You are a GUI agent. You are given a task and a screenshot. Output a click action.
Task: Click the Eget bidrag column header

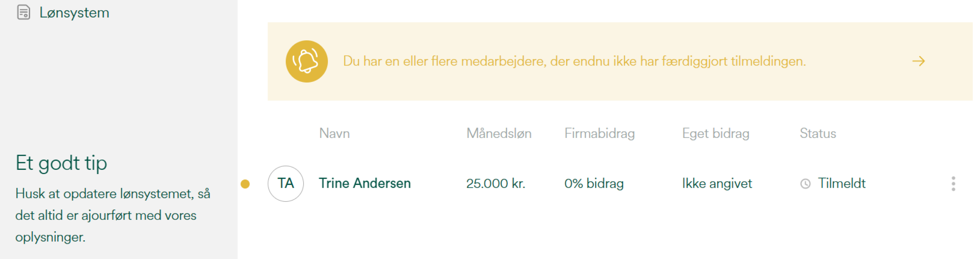pos(715,133)
